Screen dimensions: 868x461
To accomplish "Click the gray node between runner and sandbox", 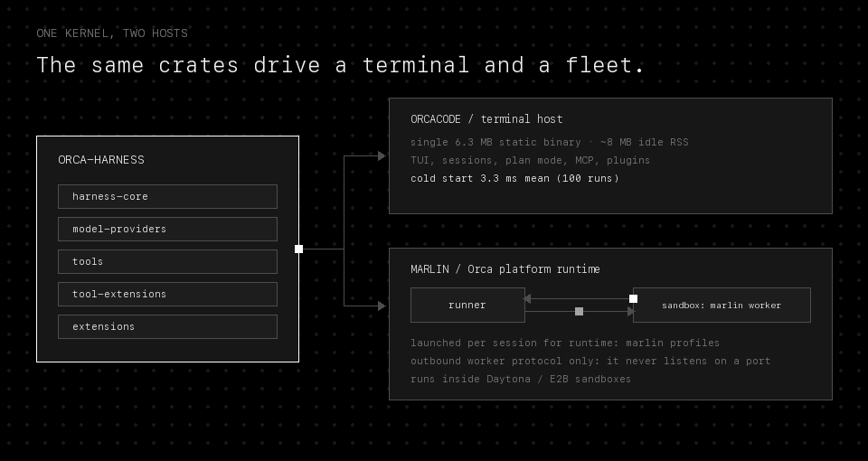I will 579,312.
